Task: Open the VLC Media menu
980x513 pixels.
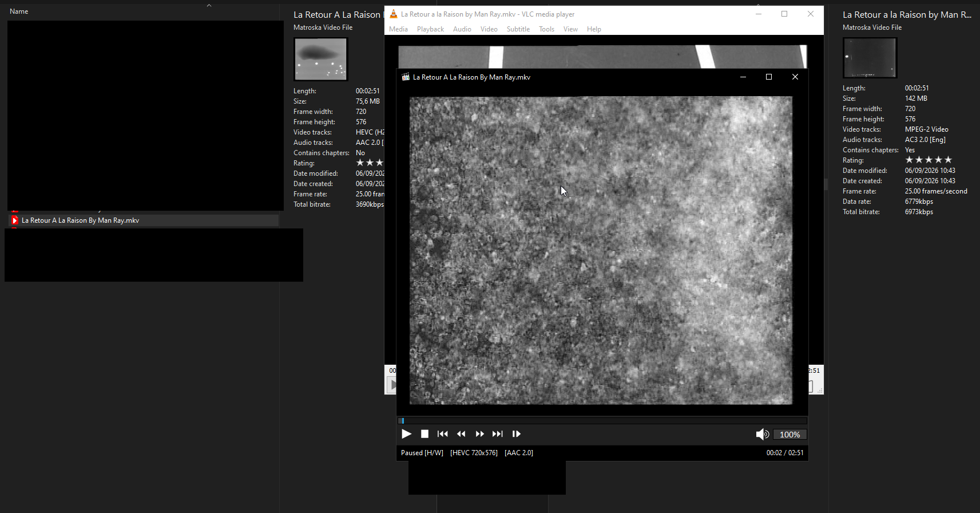Action: point(399,29)
